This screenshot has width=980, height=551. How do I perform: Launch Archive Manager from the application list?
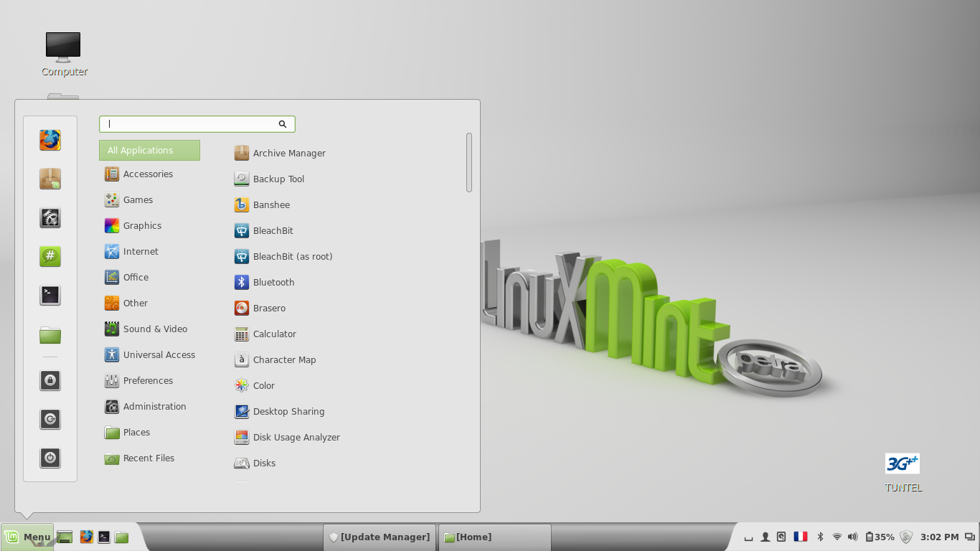[280, 153]
